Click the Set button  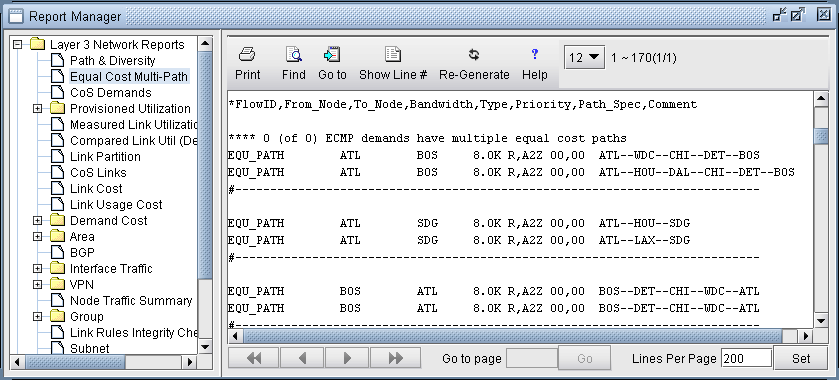pyautogui.click(x=801, y=358)
